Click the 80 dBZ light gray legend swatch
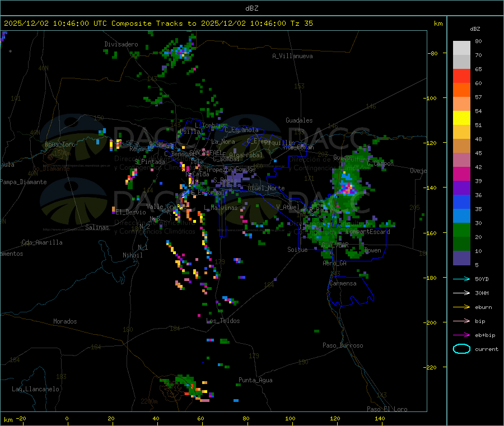Viewport: 504px width, 426px height. click(x=461, y=48)
